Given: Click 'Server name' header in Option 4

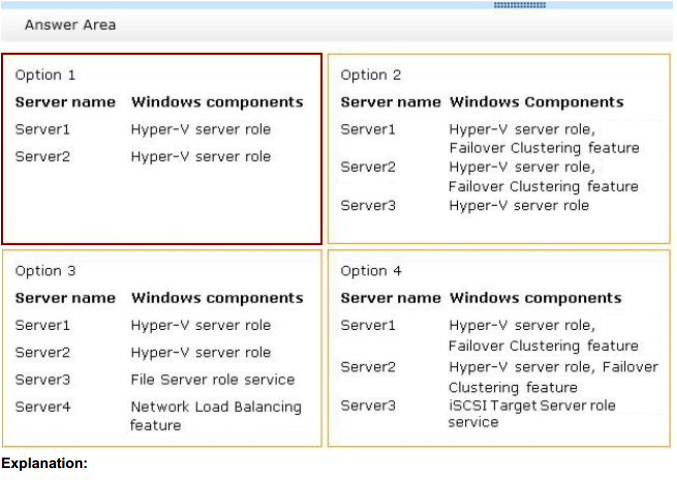Looking at the screenshot, I should (x=391, y=298).
